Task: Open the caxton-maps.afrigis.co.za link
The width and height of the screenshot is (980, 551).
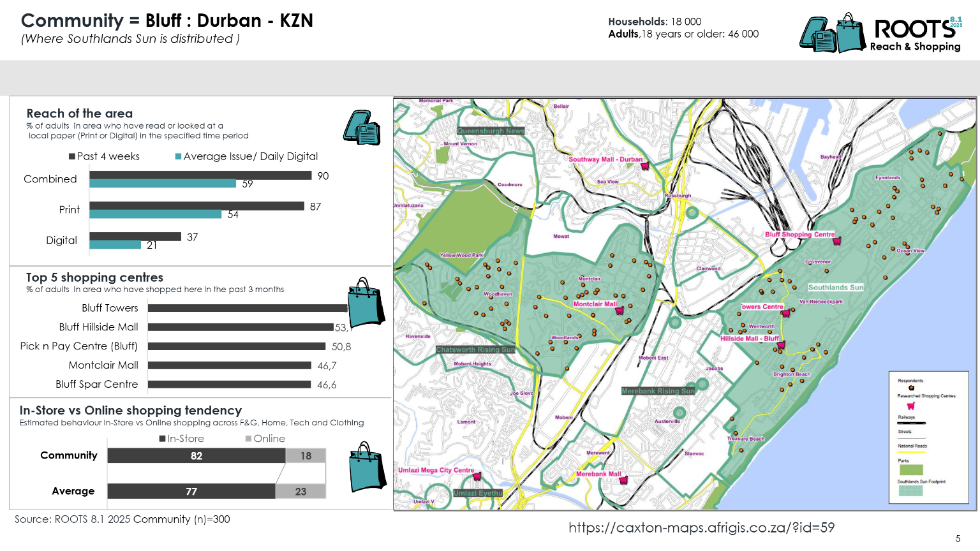Action: [701, 527]
